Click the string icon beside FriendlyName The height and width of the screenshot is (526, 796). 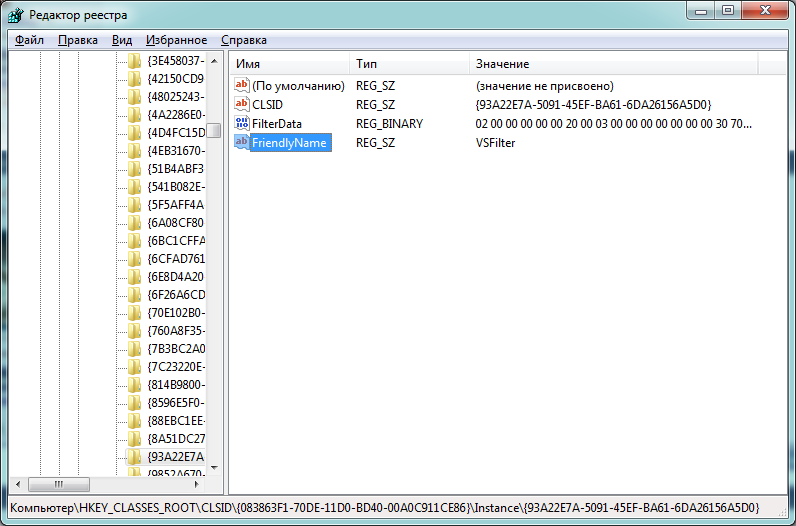coord(242,142)
